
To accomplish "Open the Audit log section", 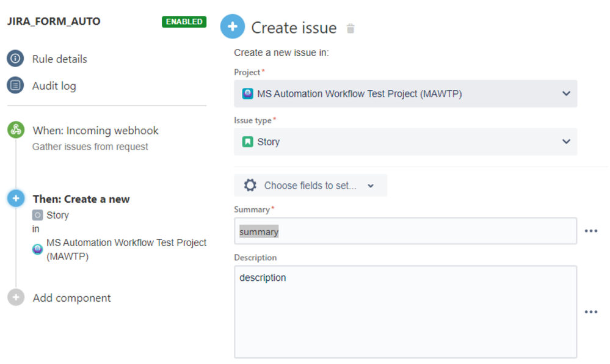I will tap(54, 86).
